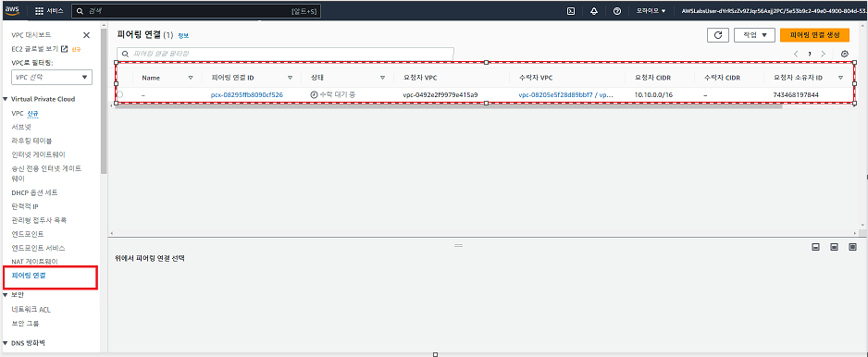Go to next page of results
This screenshot has height=357, width=868.
[x=824, y=54]
